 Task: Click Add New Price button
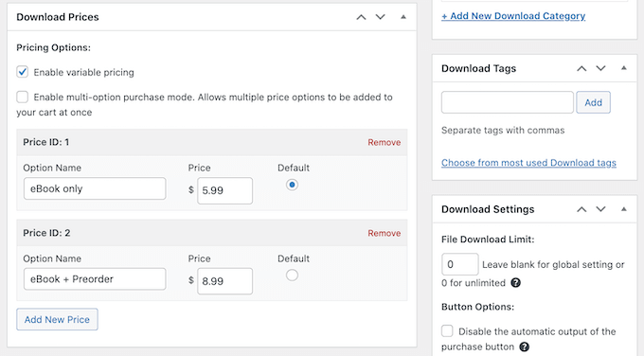coord(57,319)
